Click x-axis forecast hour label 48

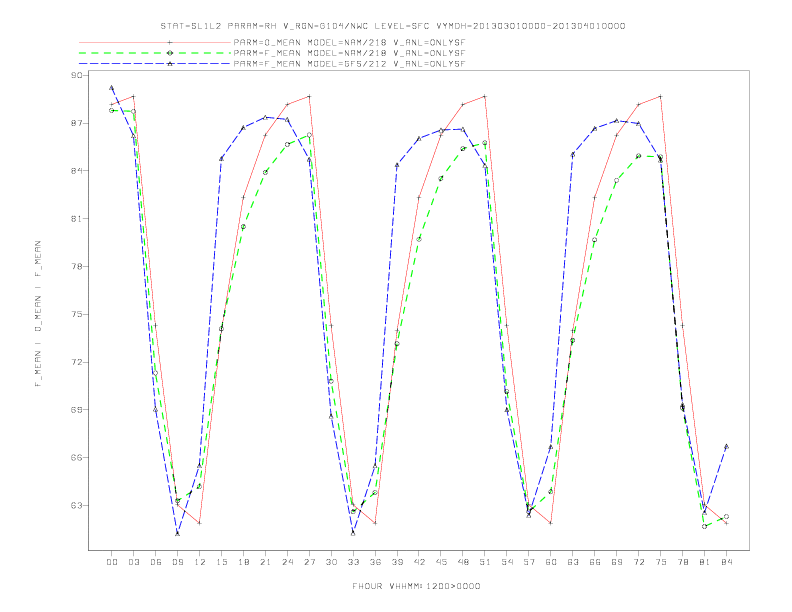[463, 562]
